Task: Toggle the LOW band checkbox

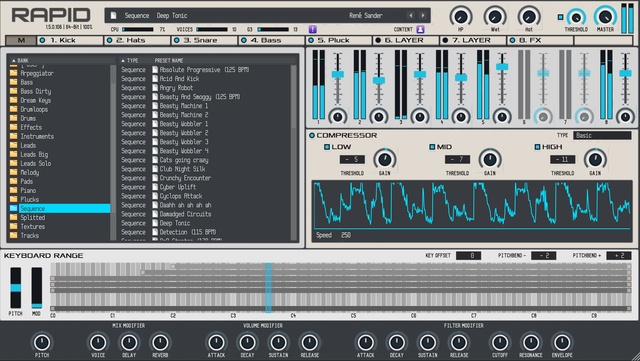Action: 327,147
